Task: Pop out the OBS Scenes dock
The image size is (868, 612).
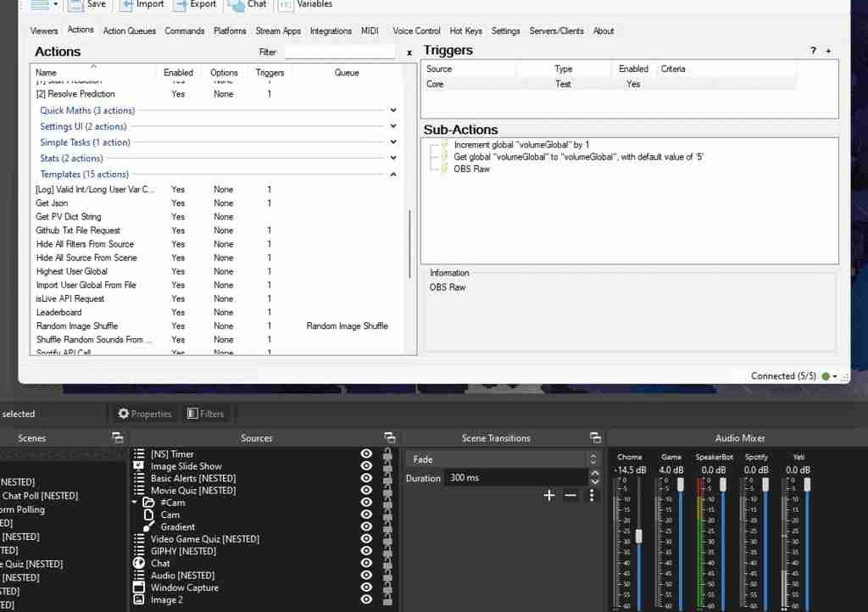Action: click(117, 437)
